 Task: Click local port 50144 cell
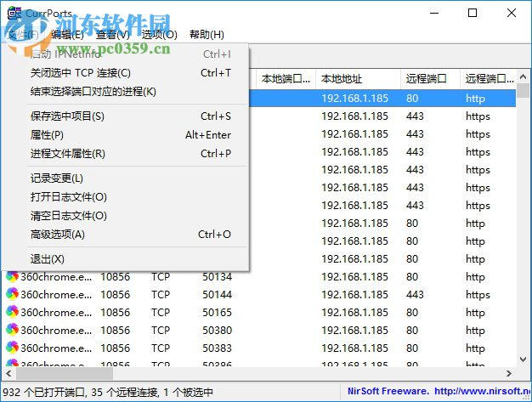click(x=218, y=294)
